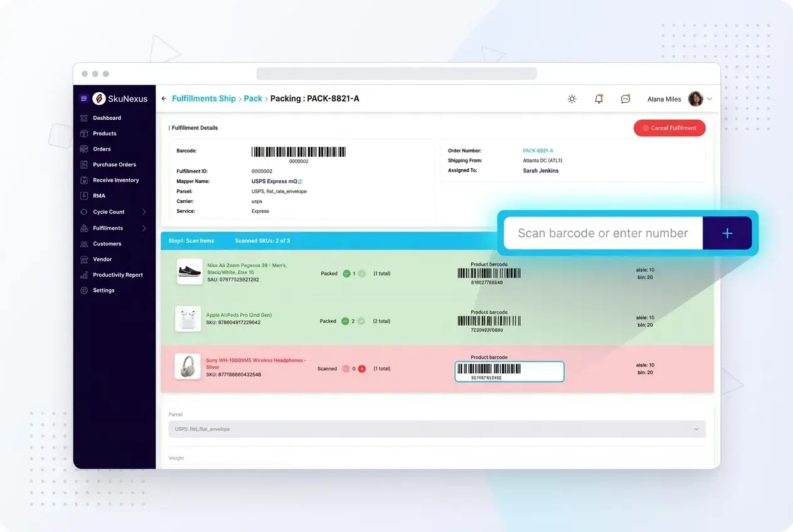The height and width of the screenshot is (532, 793).
Task: Click inside the scan barcode input field
Action: 602,233
